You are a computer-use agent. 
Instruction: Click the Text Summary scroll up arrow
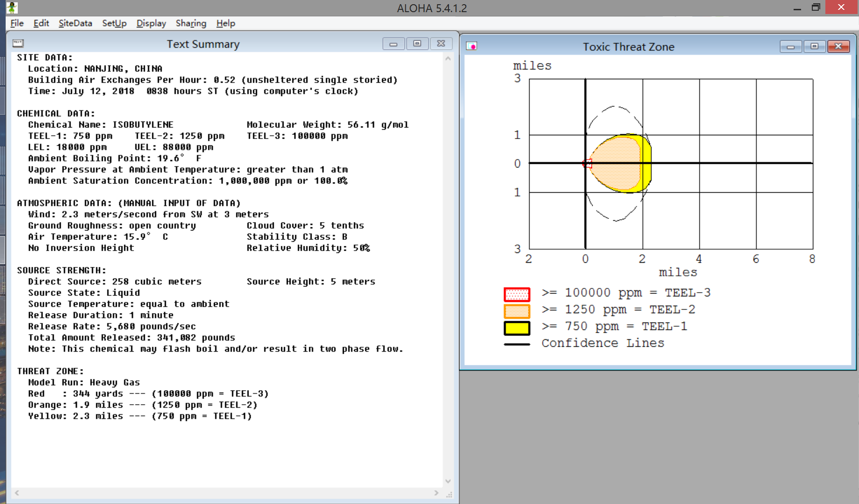click(x=448, y=59)
